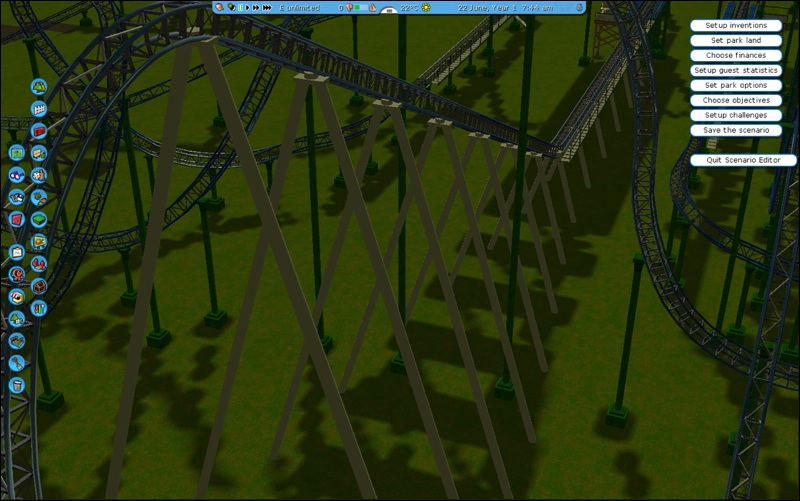This screenshot has height=501, width=800.
Task: Click the '£ unlimited' money display
Action: click(299, 8)
